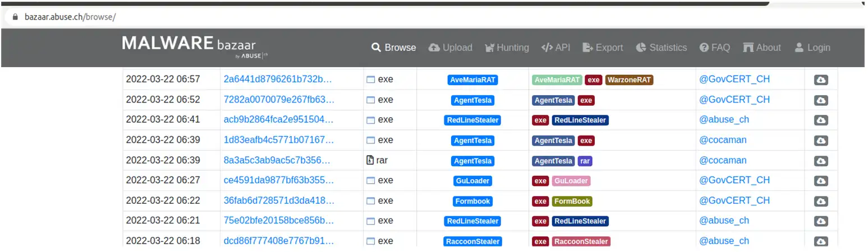868x252 pixels.
Task: Click AgentTesla signature badge in 06:52 row
Action: 473,100
